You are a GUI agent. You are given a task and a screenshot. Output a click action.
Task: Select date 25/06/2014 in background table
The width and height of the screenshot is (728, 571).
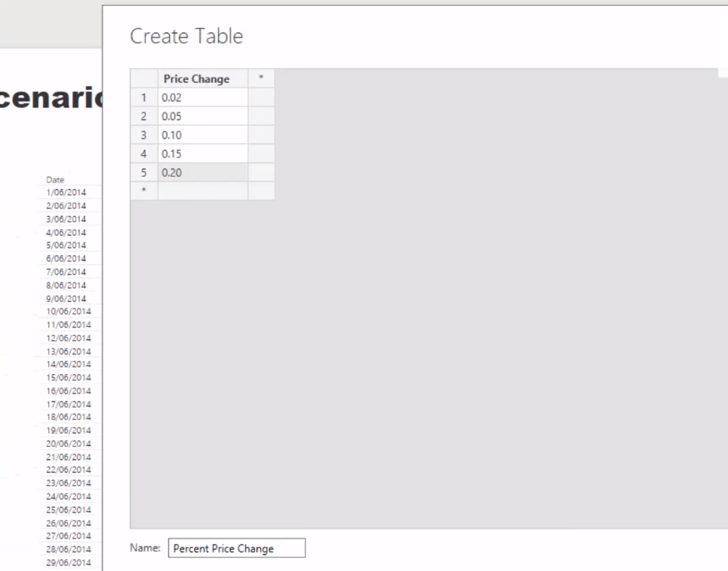pos(68,510)
